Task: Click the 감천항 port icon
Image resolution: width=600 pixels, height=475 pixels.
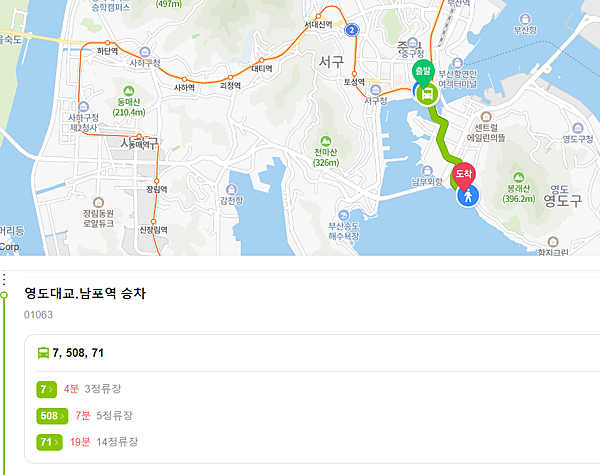Action: [x=231, y=186]
